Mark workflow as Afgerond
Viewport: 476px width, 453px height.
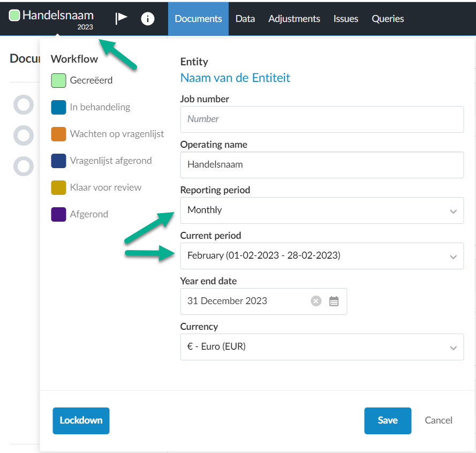click(80, 214)
